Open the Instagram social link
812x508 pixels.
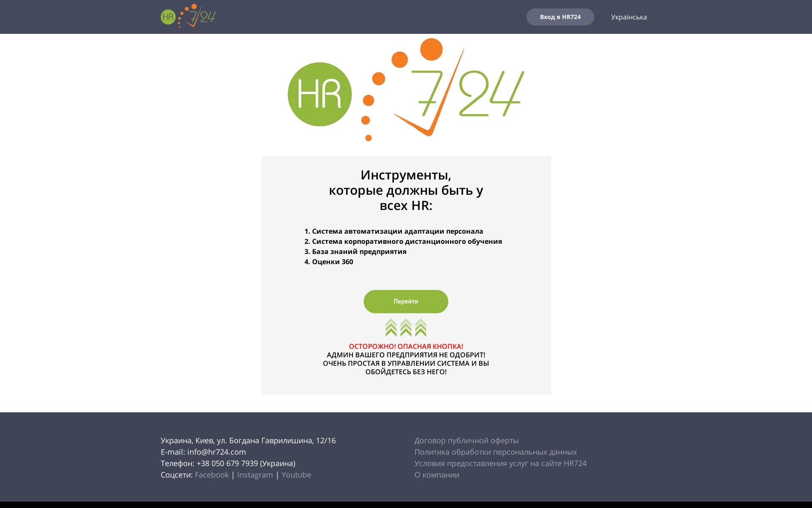[x=255, y=475]
